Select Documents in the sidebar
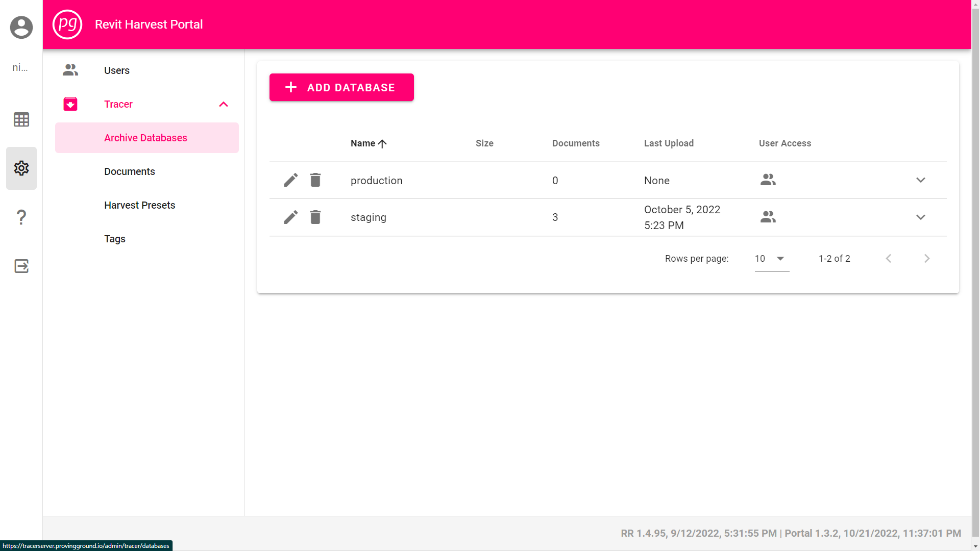The image size is (980, 551). 129,171
